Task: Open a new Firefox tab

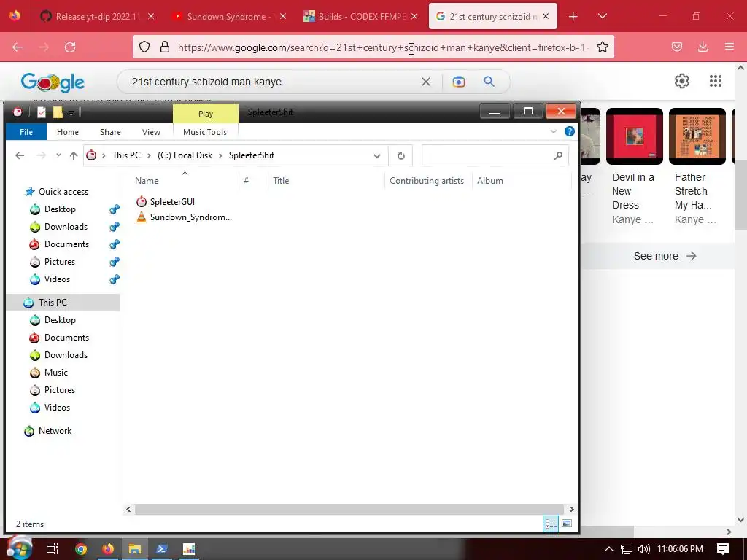Action: point(573,17)
